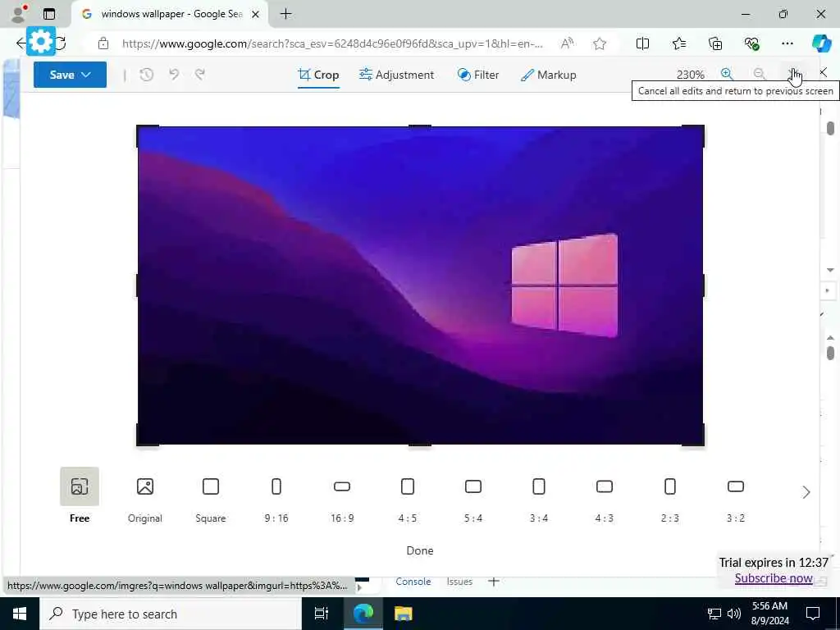The height and width of the screenshot is (630, 840).
Task: Choose the 4:3 aspect ratio
Action: 605,495
